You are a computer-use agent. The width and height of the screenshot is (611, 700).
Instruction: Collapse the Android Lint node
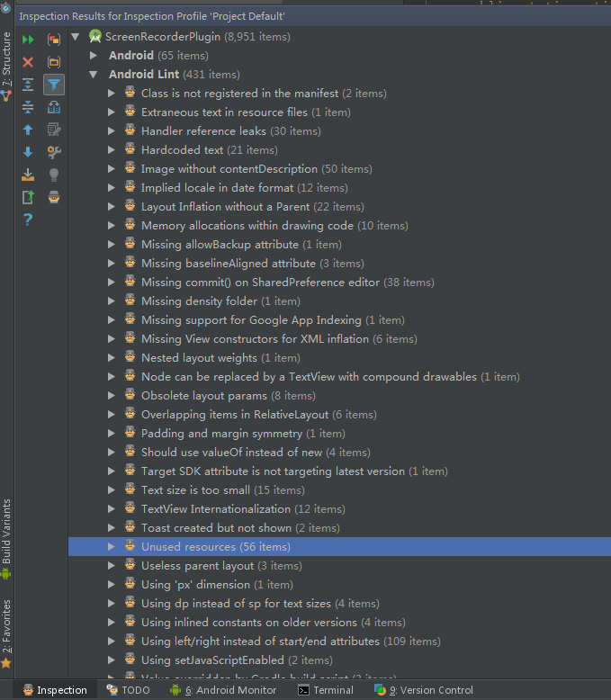point(94,75)
